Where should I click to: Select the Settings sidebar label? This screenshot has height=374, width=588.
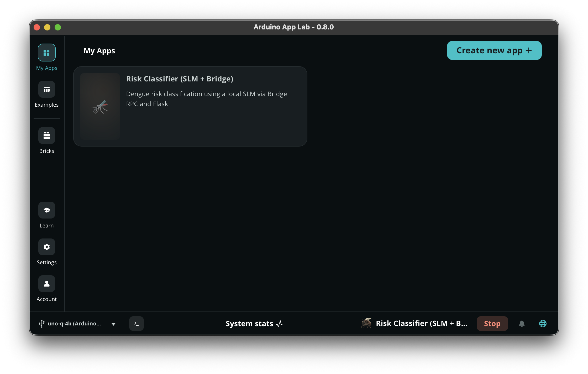click(47, 262)
